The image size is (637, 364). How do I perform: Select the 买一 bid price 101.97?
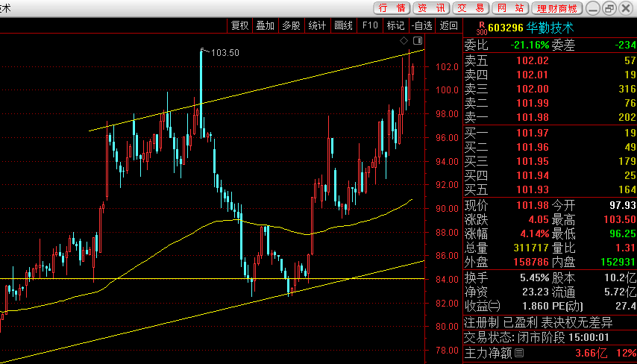click(532, 133)
